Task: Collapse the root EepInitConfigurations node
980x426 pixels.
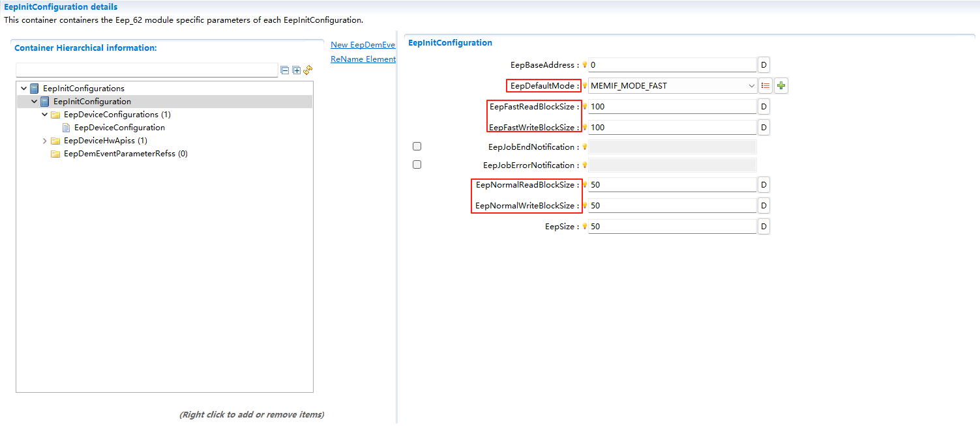Action: 24,89
